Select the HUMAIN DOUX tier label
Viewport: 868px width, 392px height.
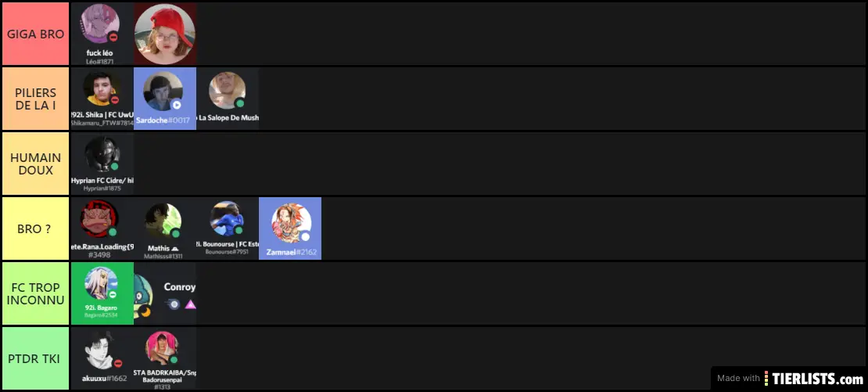click(x=35, y=164)
